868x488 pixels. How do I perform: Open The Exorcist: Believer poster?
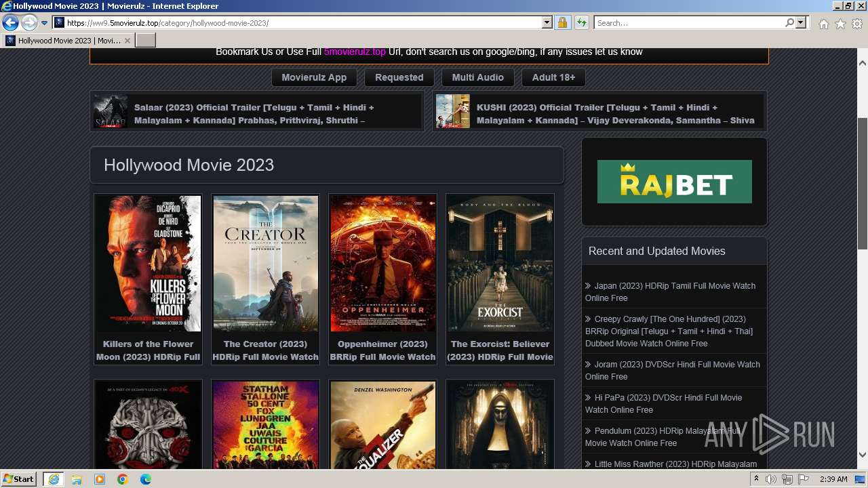point(500,264)
